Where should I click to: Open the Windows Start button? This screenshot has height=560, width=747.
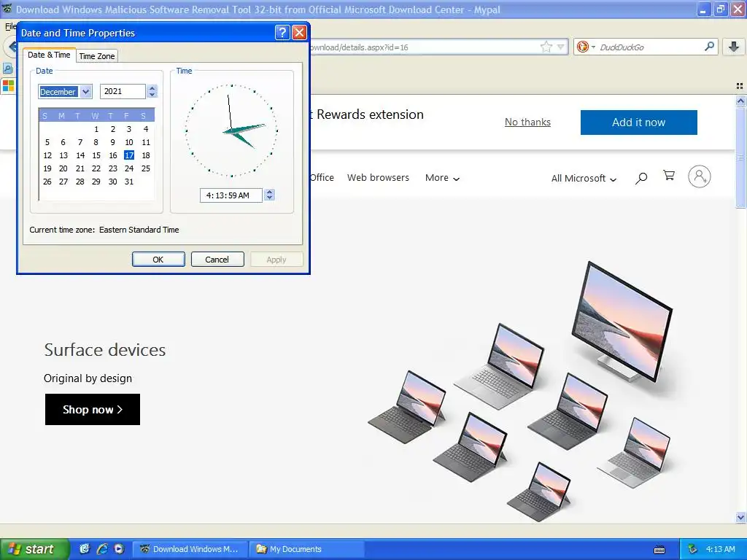pyautogui.click(x=34, y=549)
